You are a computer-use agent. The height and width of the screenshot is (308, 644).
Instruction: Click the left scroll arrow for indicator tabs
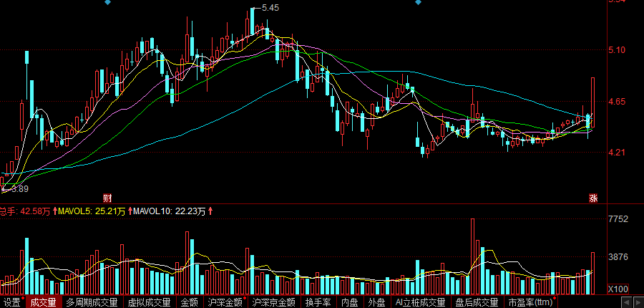click(x=626, y=303)
